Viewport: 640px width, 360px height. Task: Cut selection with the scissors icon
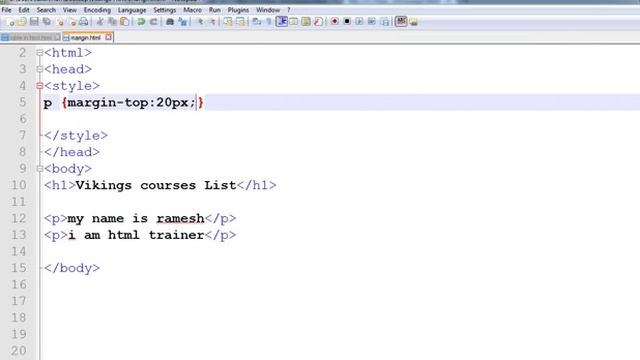pos(100,22)
